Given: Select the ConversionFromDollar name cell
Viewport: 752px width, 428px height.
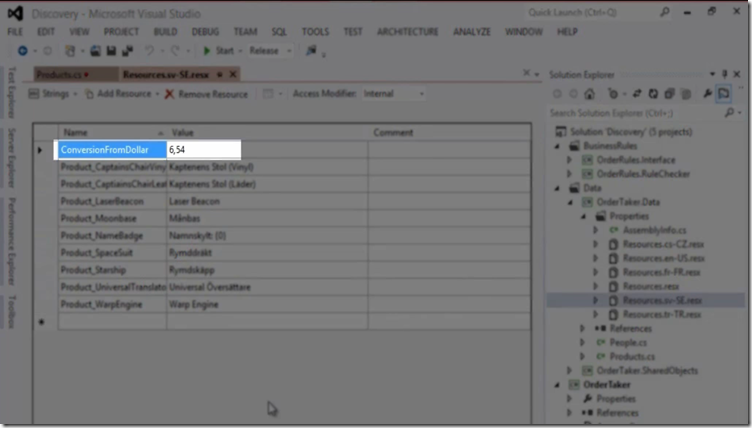Looking at the screenshot, I should [112, 150].
